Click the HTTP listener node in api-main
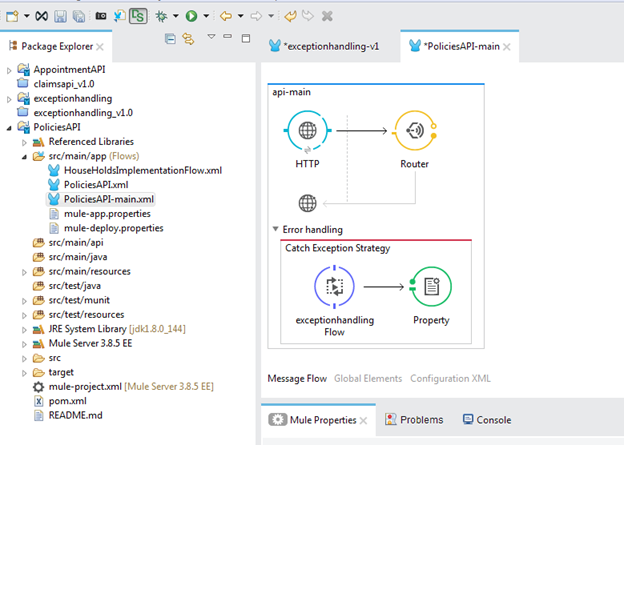 308,131
